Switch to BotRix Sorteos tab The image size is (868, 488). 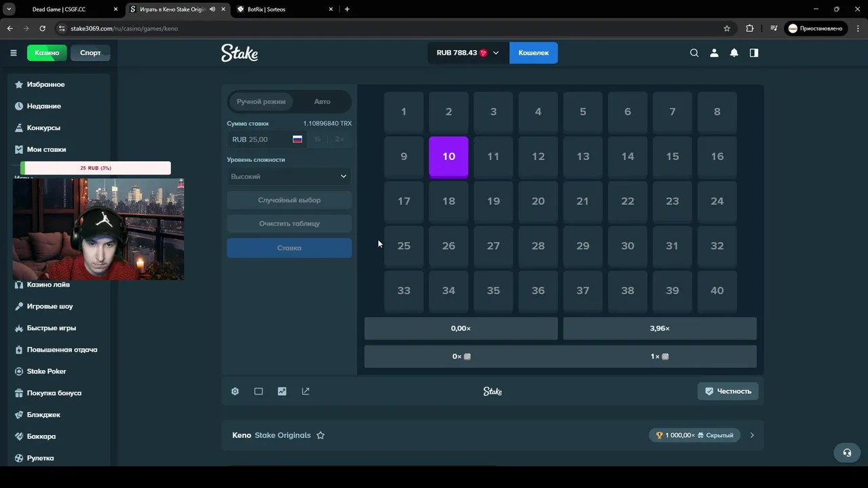(283, 9)
